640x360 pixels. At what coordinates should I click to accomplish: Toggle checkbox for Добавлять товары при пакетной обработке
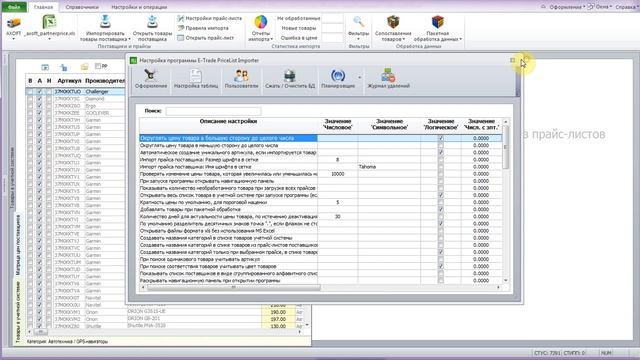pyautogui.click(x=440, y=210)
